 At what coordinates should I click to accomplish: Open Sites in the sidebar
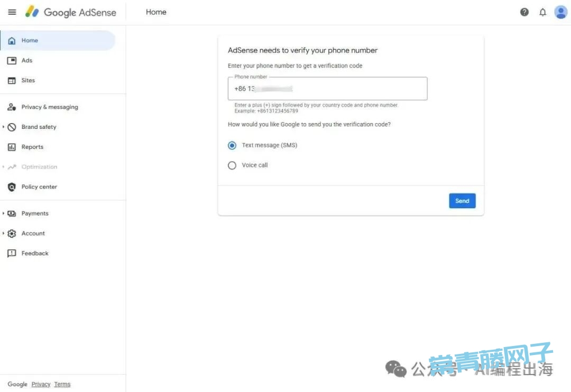(28, 81)
